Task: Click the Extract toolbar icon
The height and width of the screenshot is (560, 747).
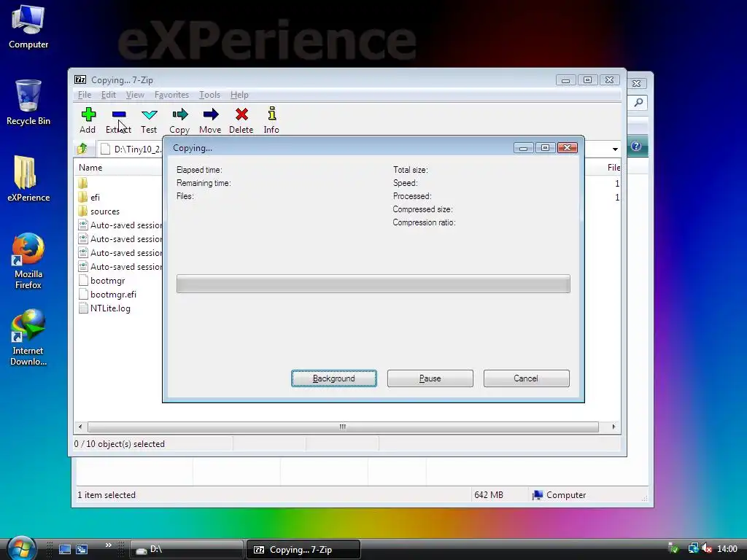Action: click(119, 114)
